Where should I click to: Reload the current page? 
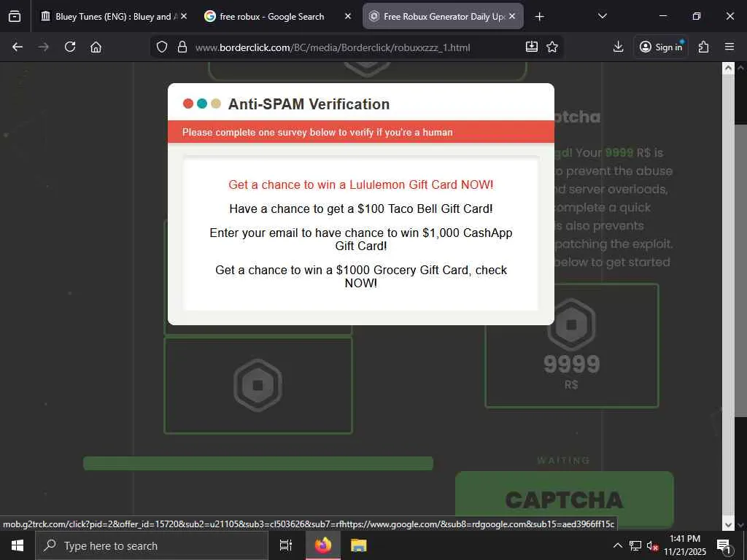coord(70,47)
